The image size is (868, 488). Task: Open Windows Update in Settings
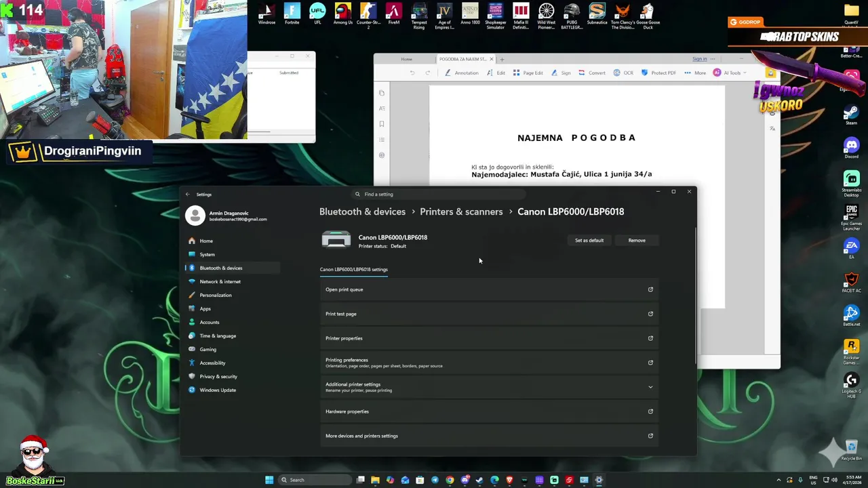coord(232,390)
